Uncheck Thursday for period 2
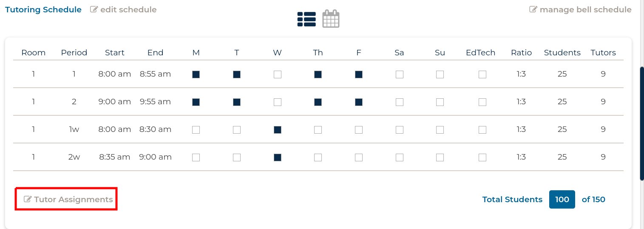 318,102
